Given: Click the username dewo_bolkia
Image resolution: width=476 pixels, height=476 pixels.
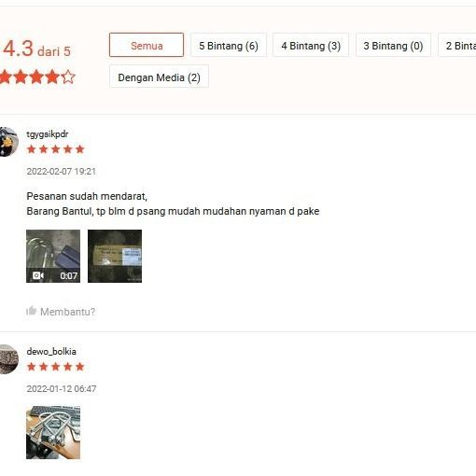Looking at the screenshot, I should click(x=51, y=351).
